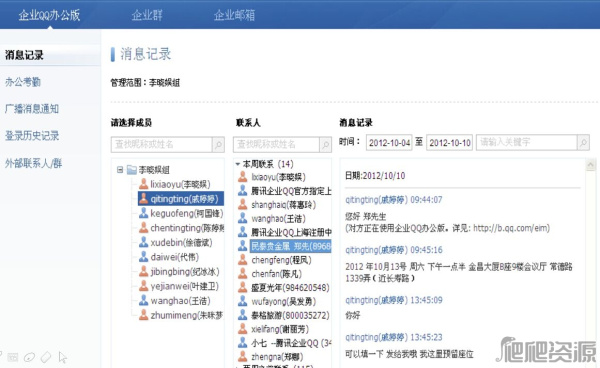600x368 pixels.
Task: Open 广播消息通知 in the sidebar
Action: pyautogui.click(x=32, y=109)
